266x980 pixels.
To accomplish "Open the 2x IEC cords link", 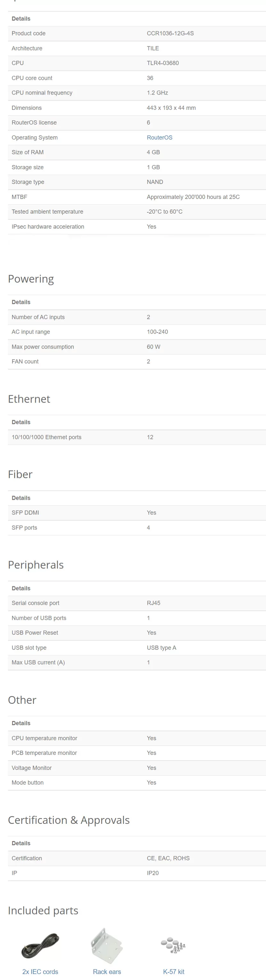I will [40, 971].
